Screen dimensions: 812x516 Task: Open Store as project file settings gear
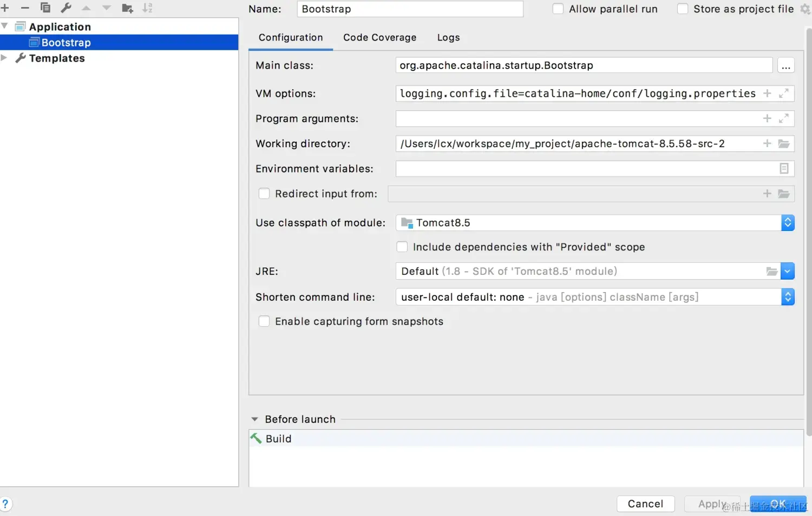tap(805, 9)
